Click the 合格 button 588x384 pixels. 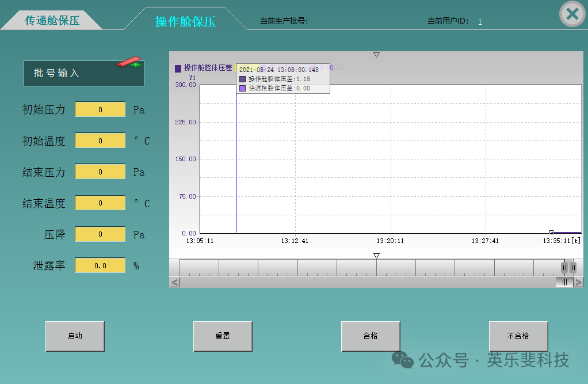point(371,336)
